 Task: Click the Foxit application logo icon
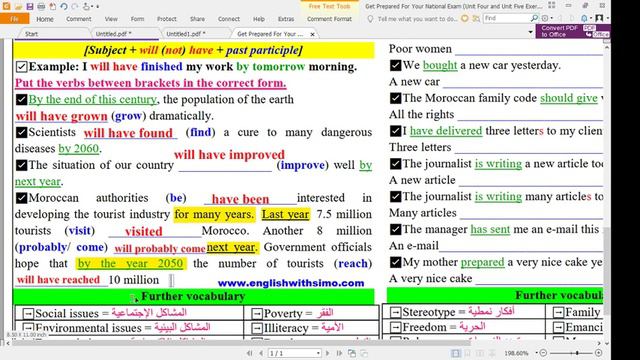click(x=7, y=6)
